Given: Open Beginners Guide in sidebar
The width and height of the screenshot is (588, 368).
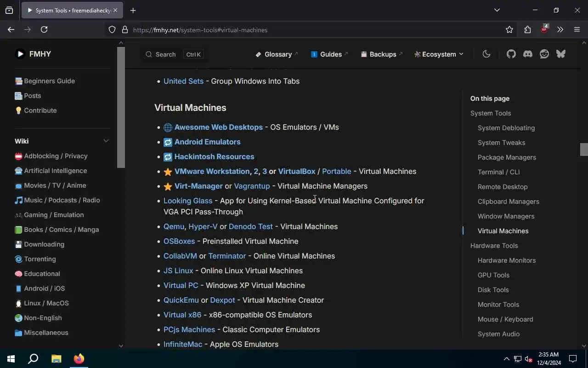Looking at the screenshot, I should [x=45, y=81].
